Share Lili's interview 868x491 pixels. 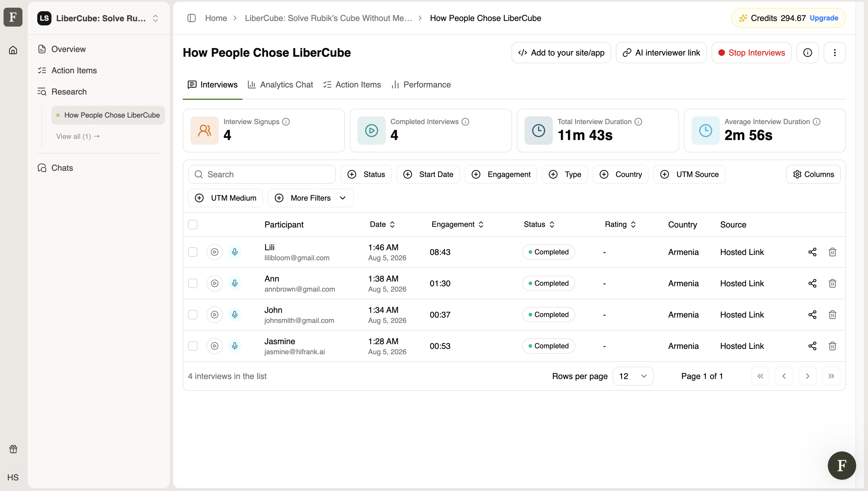(812, 252)
